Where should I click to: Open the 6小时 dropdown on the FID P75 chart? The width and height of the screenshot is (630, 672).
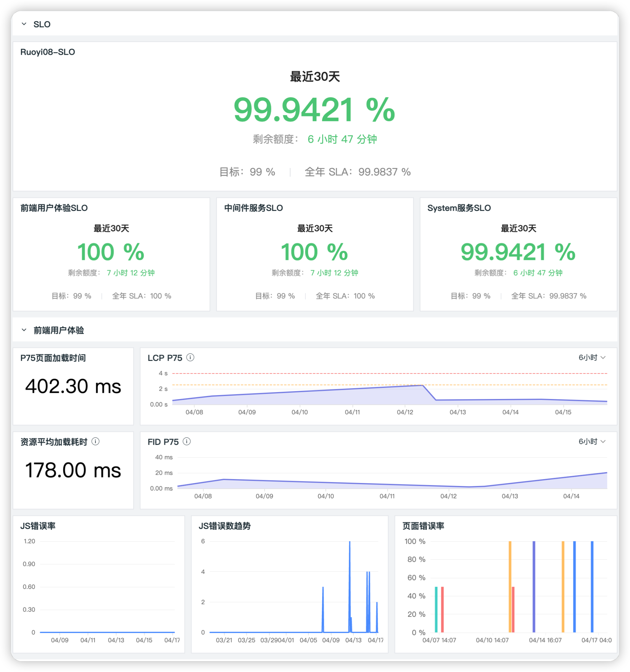(x=592, y=441)
